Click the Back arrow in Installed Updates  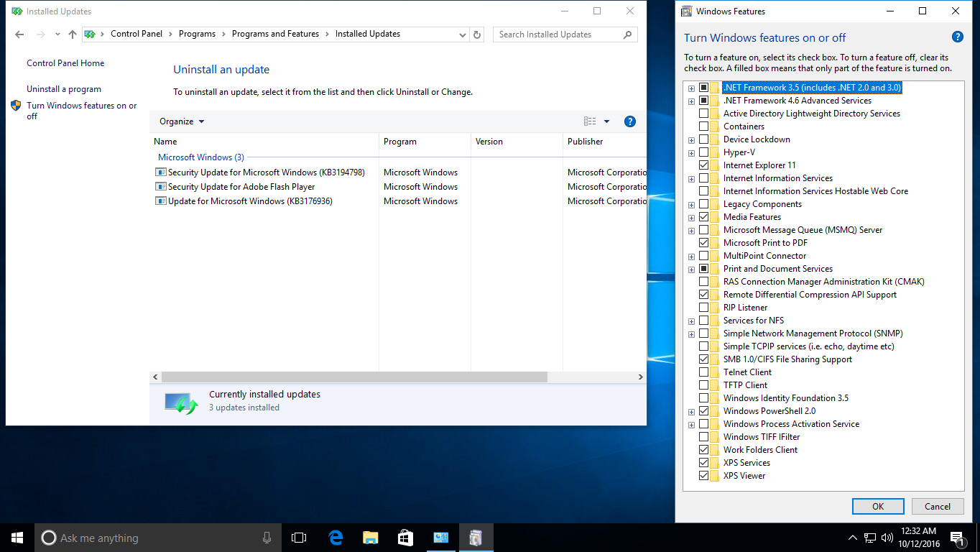pos(19,34)
